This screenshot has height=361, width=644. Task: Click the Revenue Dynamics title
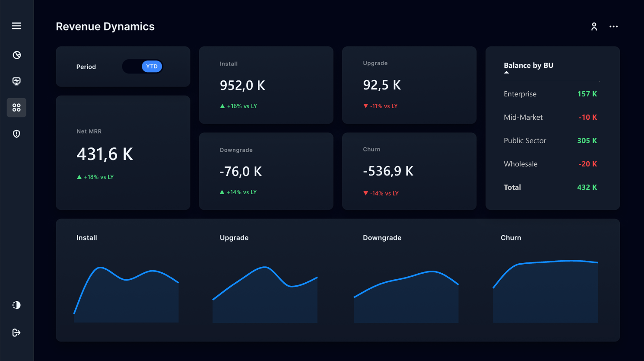(105, 26)
